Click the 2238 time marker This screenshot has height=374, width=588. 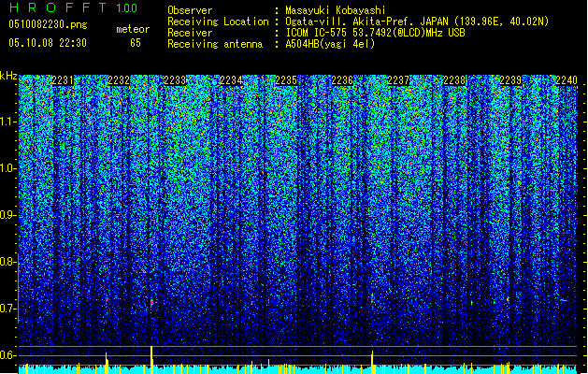[x=454, y=80]
